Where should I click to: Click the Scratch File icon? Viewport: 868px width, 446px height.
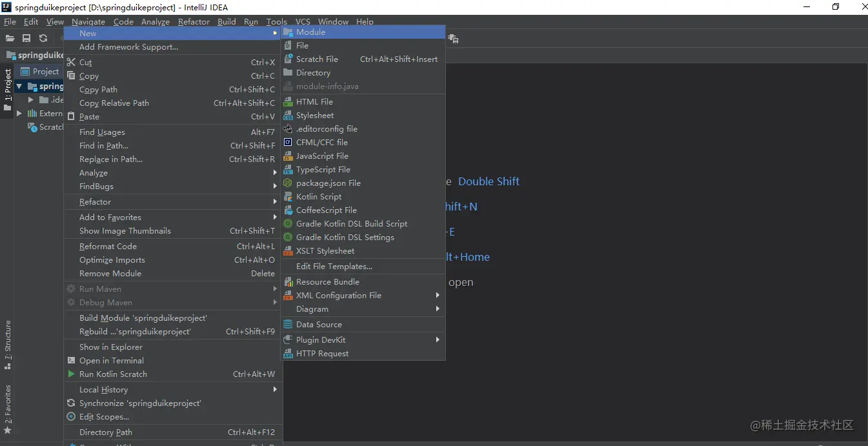(288, 59)
